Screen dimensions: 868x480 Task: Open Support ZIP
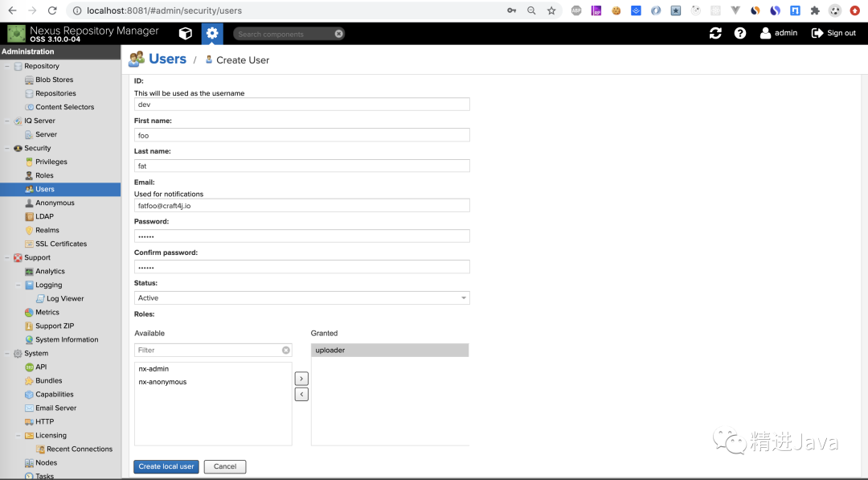pos(55,326)
